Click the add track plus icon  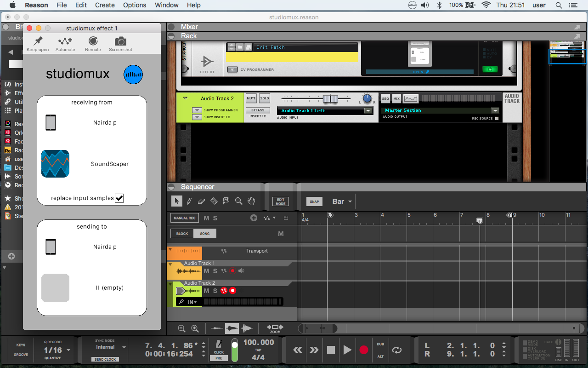[254, 218]
